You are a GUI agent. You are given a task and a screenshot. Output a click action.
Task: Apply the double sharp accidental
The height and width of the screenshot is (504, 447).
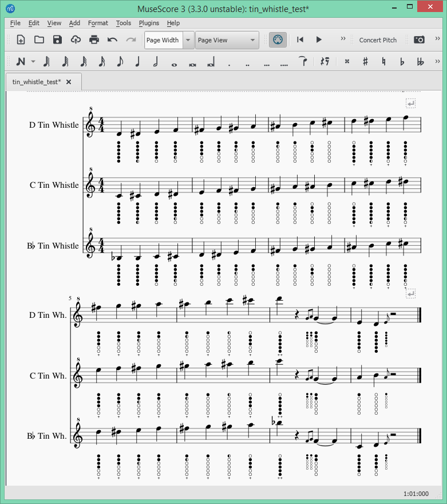point(347,61)
